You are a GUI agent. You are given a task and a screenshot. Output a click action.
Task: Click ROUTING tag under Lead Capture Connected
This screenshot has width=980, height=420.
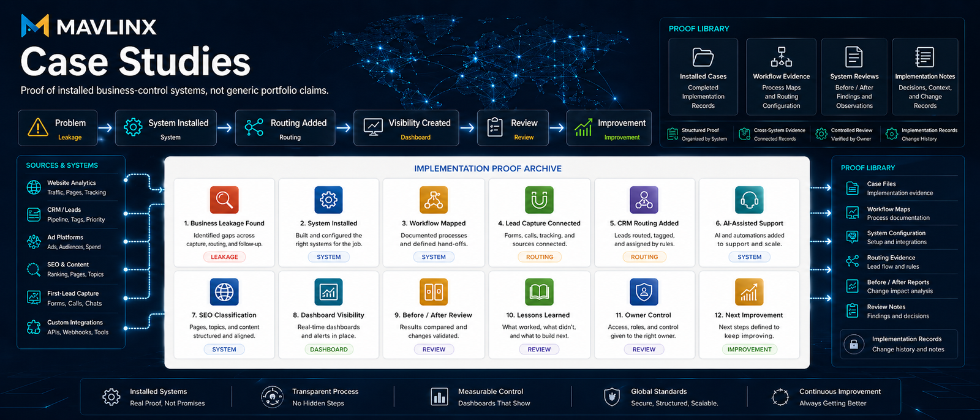(x=539, y=257)
